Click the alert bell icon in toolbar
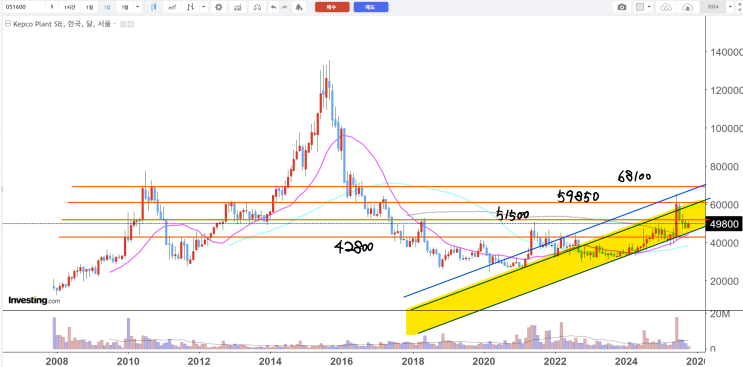Viewport: 743px width, 367px height. [298, 7]
